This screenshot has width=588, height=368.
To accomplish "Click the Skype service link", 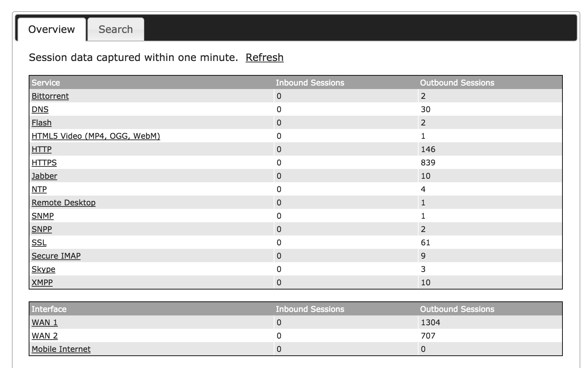I will [43, 269].
